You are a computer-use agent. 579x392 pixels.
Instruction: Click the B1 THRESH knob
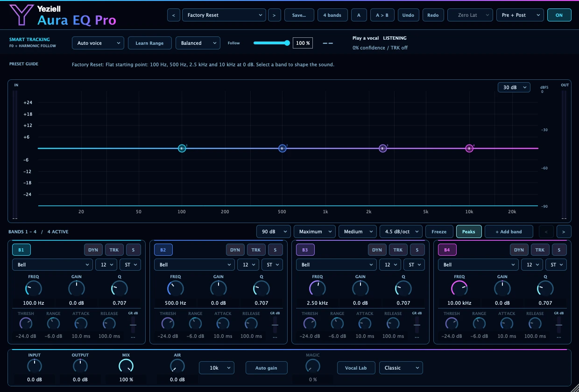[26, 323]
